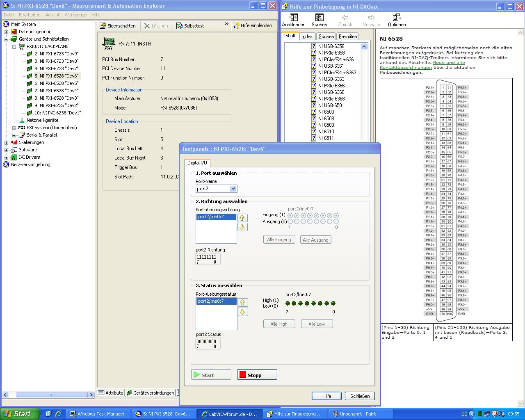Follow the Neue und alte Kontaktbezeichnungen link
525x420 pixels.
point(449,63)
